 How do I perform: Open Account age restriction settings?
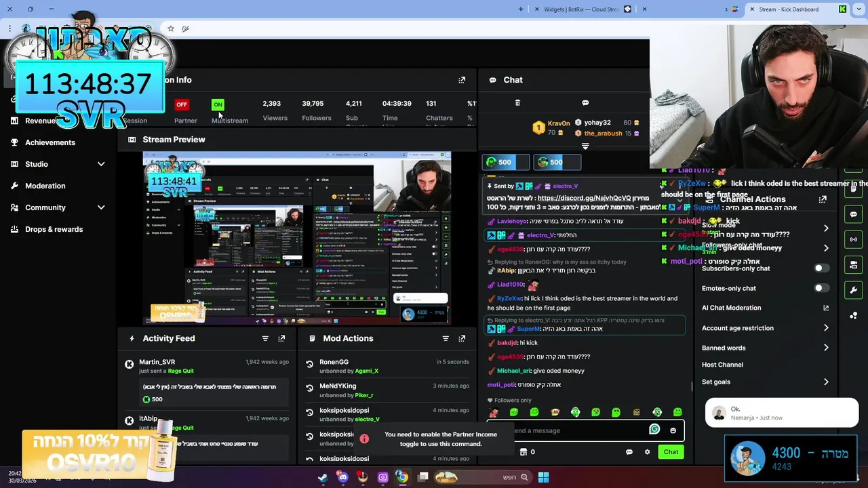click(765, 328)
